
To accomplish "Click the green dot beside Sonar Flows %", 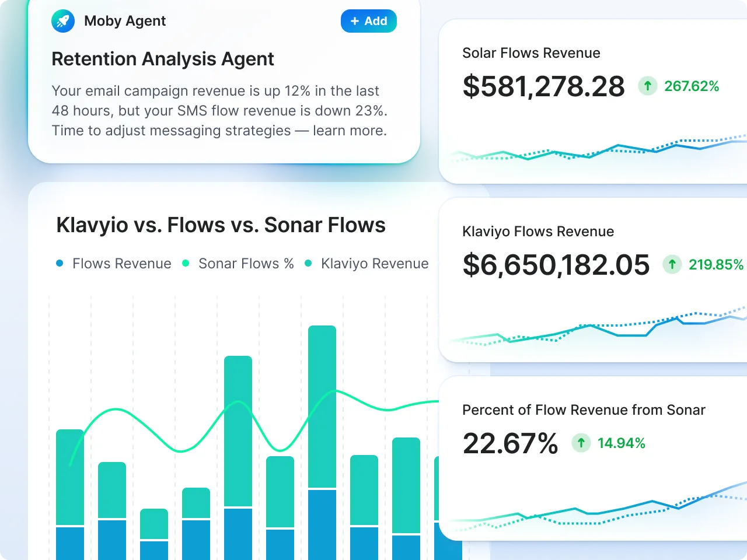I will (186, 263).
